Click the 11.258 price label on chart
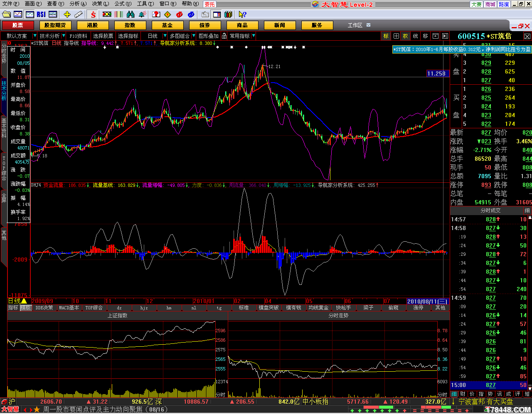 pyautogui.click(x=438, y=73)
